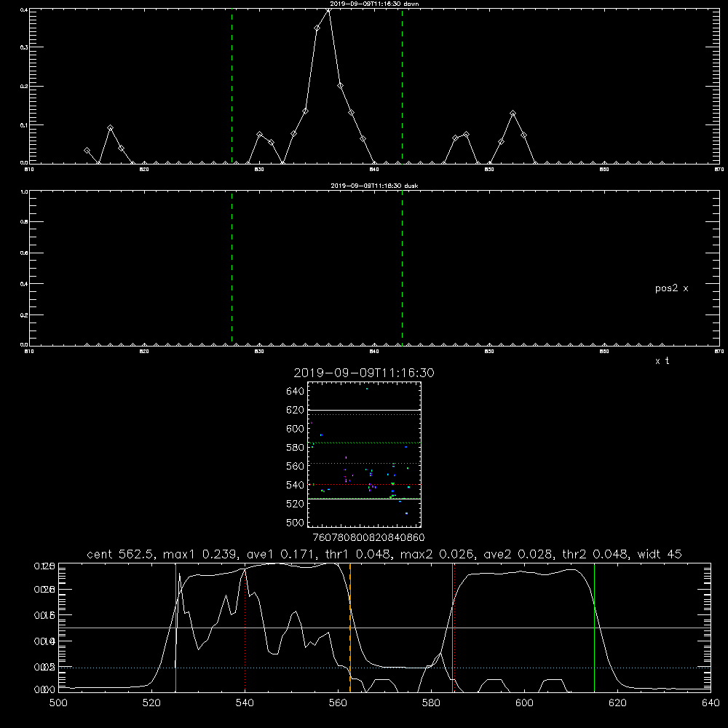Click the '580' x-axis label on bottom plot
The width and height of the screenshot is (728, 728).
(431, 703)
